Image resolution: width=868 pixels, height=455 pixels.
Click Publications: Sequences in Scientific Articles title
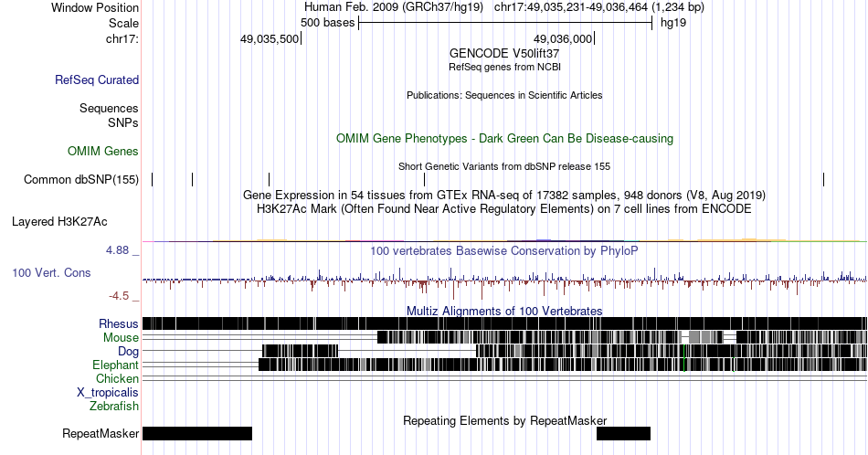coord(504,95)
